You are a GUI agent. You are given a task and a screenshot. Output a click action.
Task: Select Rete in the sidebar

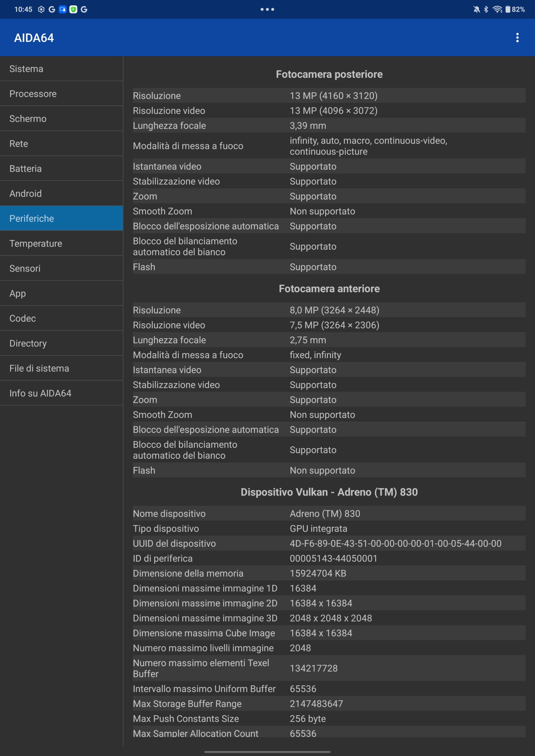61,144
